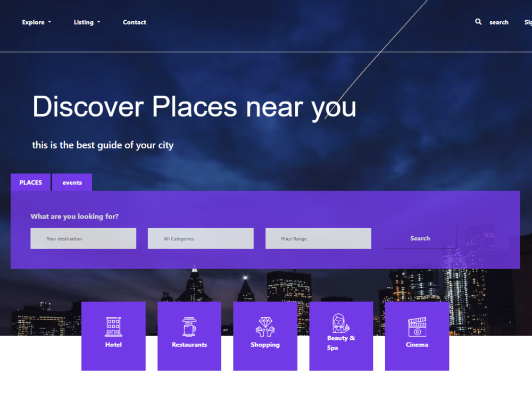This screenshot has width=532, height=399.
Task: Expand the Listing dropdown menu
Action: click(x=87, y=22)
